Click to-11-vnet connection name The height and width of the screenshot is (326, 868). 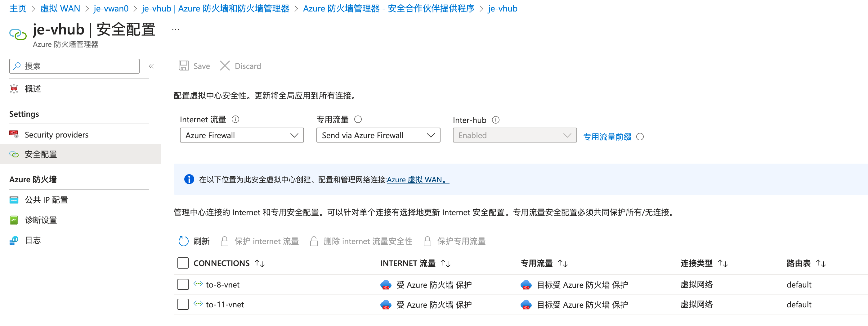click(225, 305)
